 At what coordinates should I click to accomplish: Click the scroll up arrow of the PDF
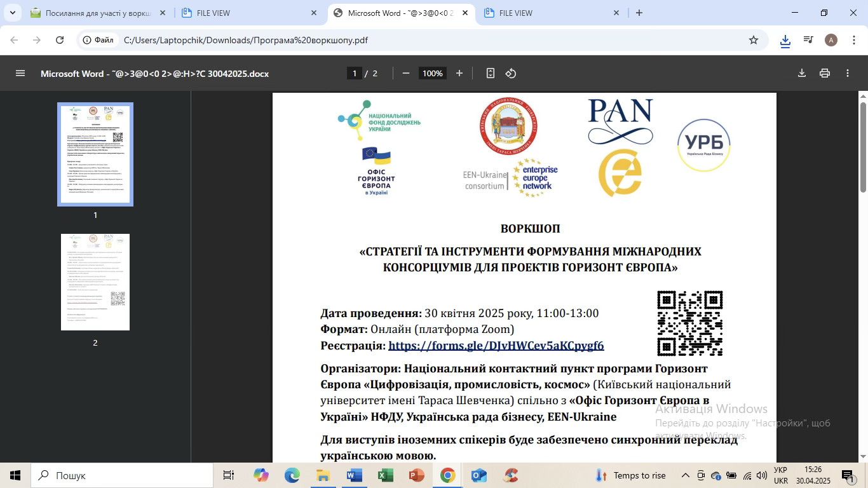click(x=863, y=97)
